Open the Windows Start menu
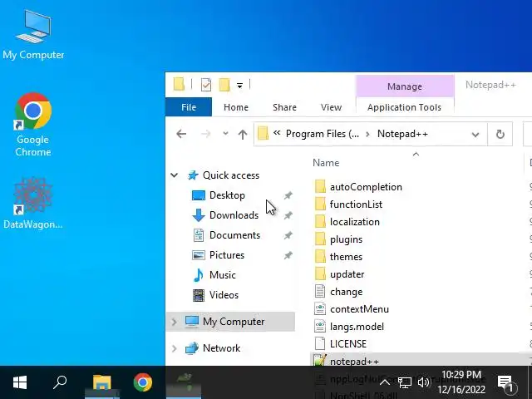The width and height of the screenshot is (532, 399). click(20, 382)
